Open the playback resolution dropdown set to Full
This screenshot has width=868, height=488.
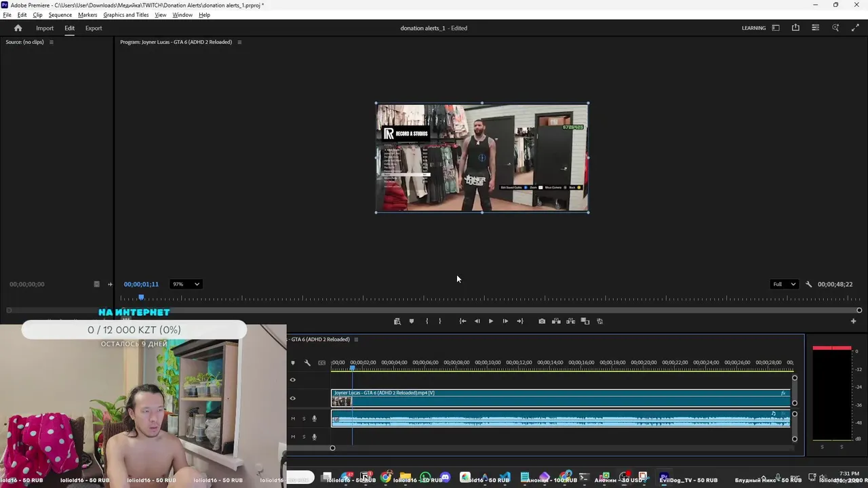pyautogui.click(x=784, y=284)
